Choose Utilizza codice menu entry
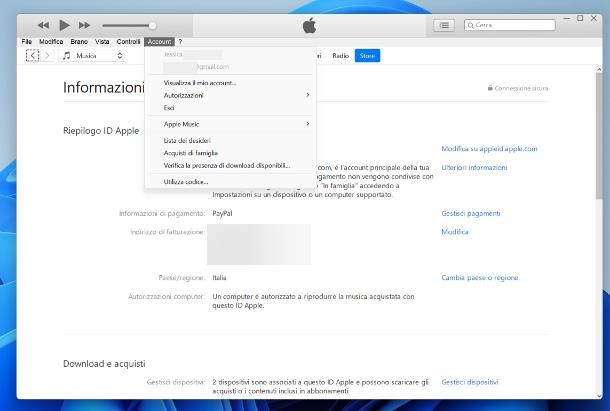Image resolution: width=610 pixels, height=411 pixels. point(231,182)
